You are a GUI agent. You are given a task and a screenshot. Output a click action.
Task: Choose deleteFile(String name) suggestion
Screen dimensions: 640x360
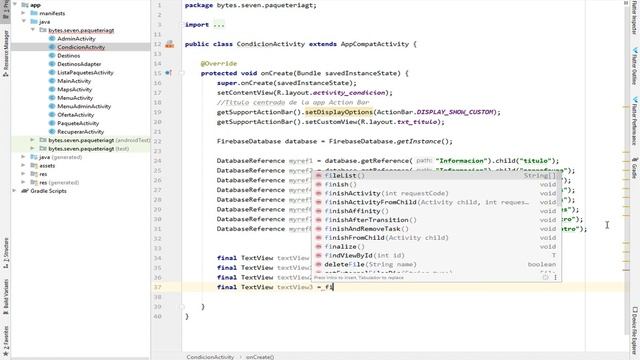click(x=436, y=264)
